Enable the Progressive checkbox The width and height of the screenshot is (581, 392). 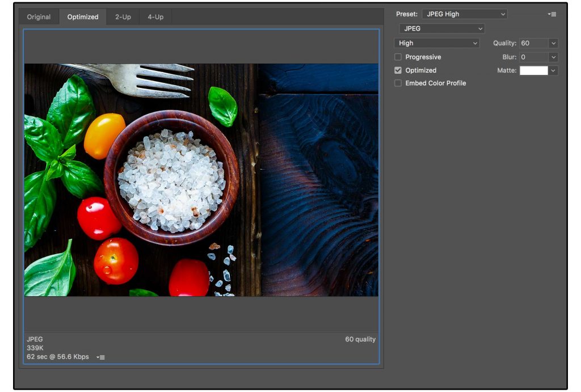coord(398,57)
